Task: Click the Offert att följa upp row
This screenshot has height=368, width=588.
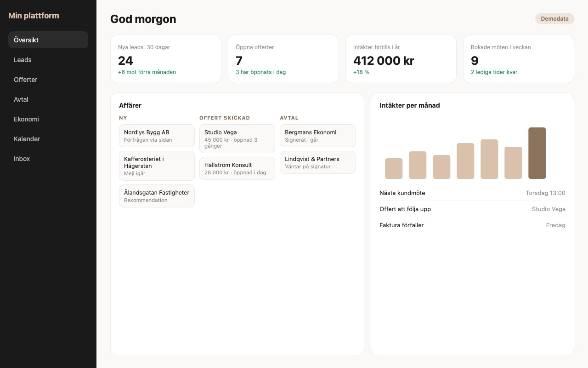Action: [472, 209]
